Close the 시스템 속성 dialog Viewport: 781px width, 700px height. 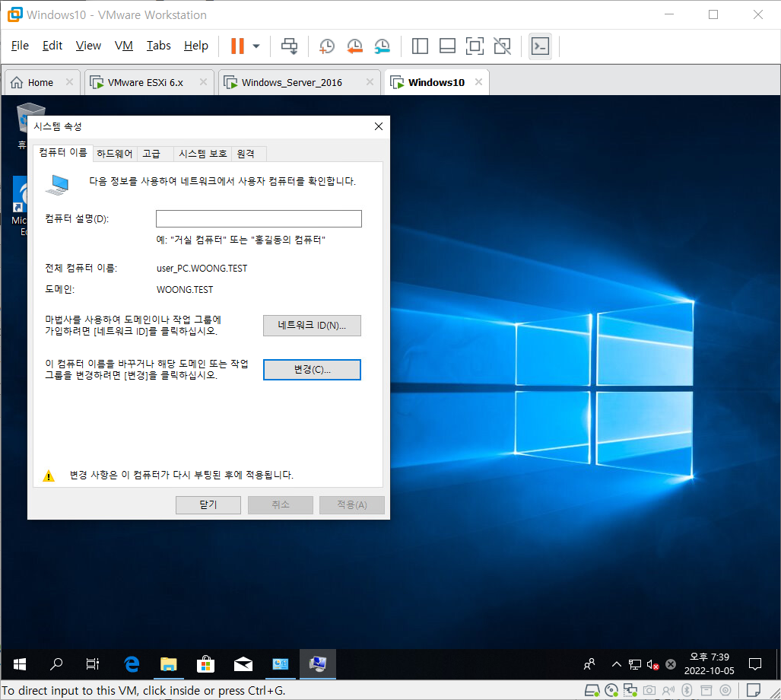click(379, 126)
